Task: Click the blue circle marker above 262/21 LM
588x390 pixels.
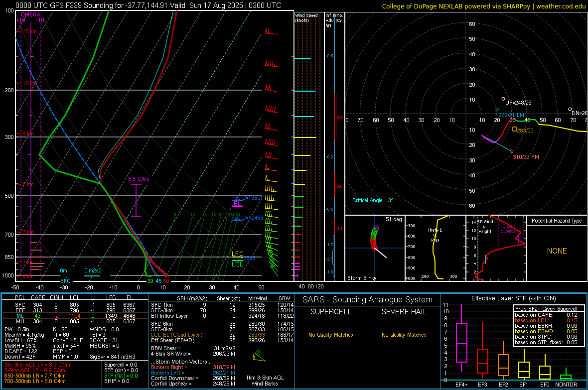Action: coord(497,110)
